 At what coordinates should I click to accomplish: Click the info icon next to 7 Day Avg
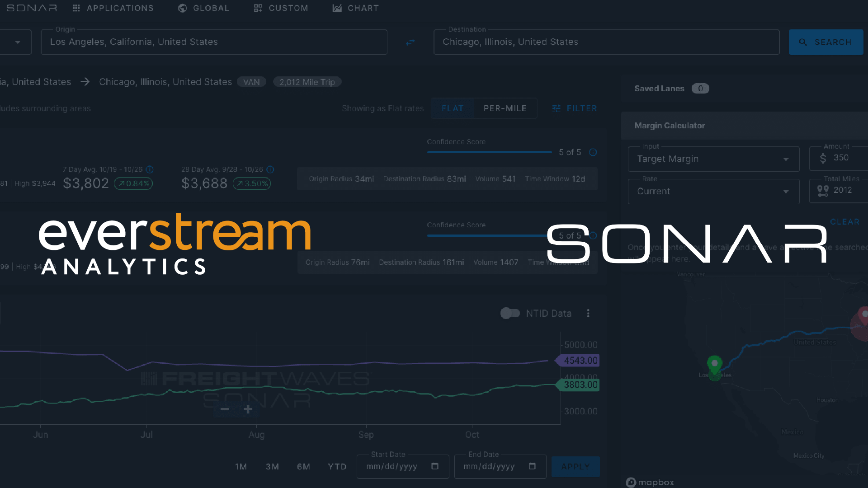[149, 169]
